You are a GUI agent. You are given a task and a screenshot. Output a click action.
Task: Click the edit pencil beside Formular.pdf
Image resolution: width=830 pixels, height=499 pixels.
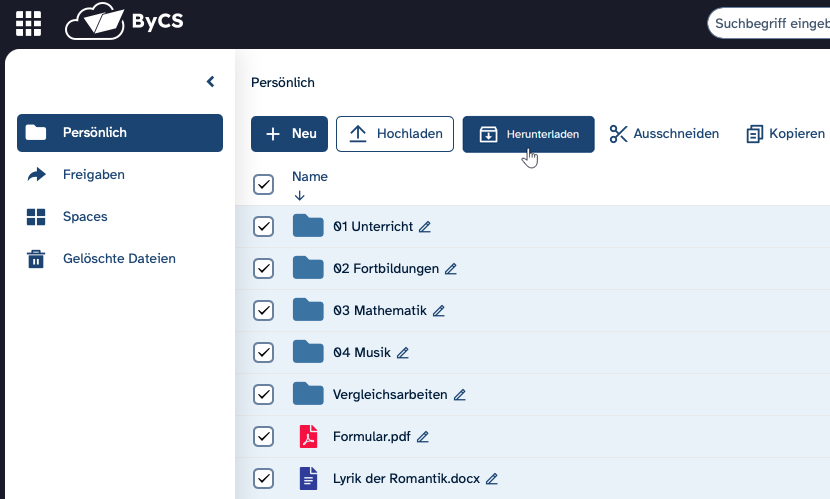coord(423,437)
